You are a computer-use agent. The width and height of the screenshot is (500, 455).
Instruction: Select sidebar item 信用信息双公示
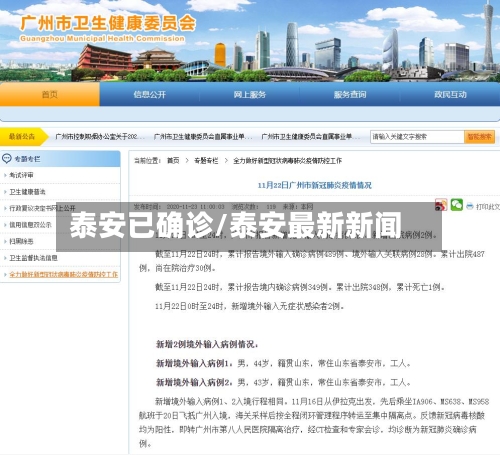(30, 225)
